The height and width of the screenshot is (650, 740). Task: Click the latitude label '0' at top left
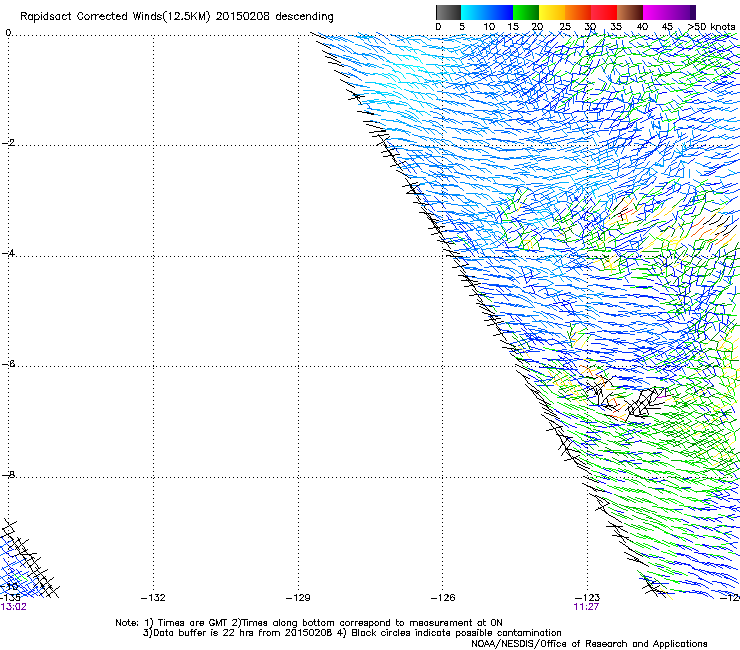[x=8, y=33]
